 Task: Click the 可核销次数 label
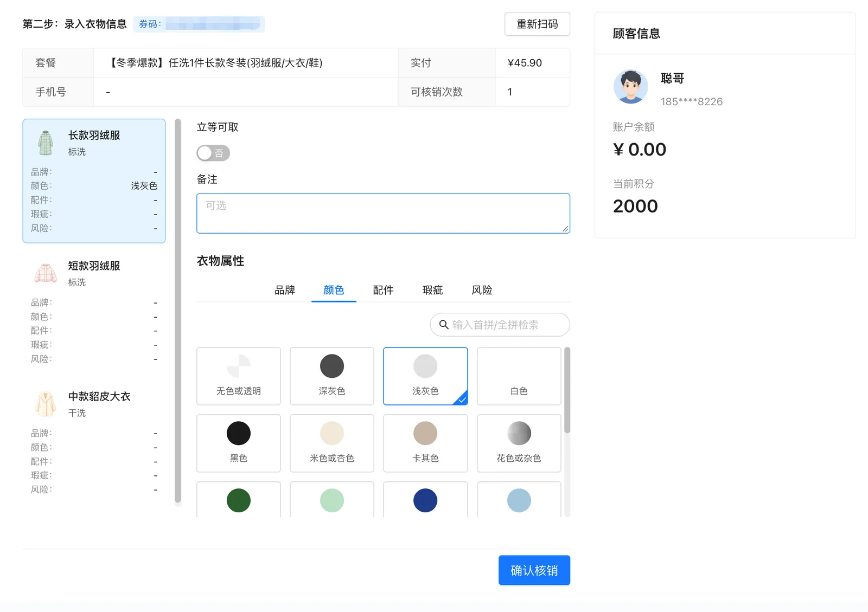click(x=437, y=92)
